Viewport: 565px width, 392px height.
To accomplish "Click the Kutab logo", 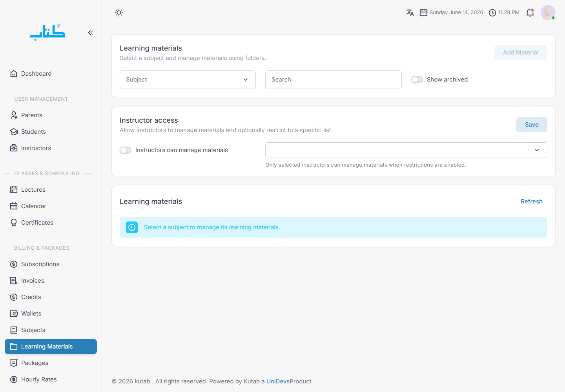I will pyautogui.click(x=47, y=32).
